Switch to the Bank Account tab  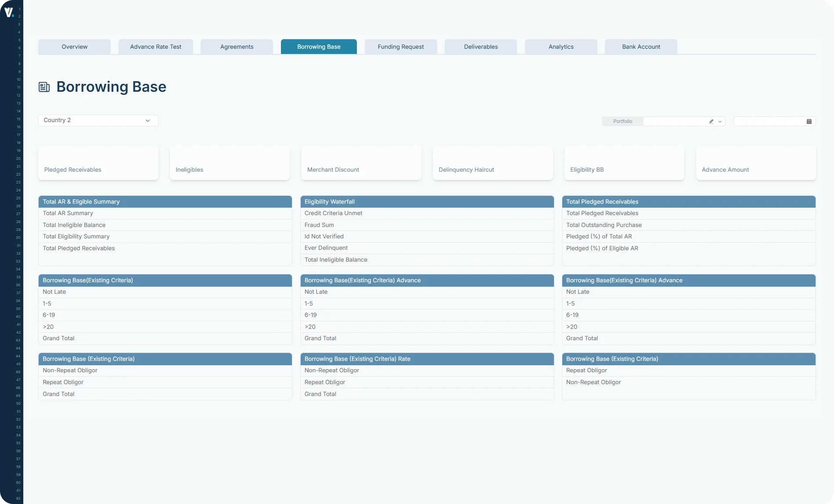pos(640,47)
